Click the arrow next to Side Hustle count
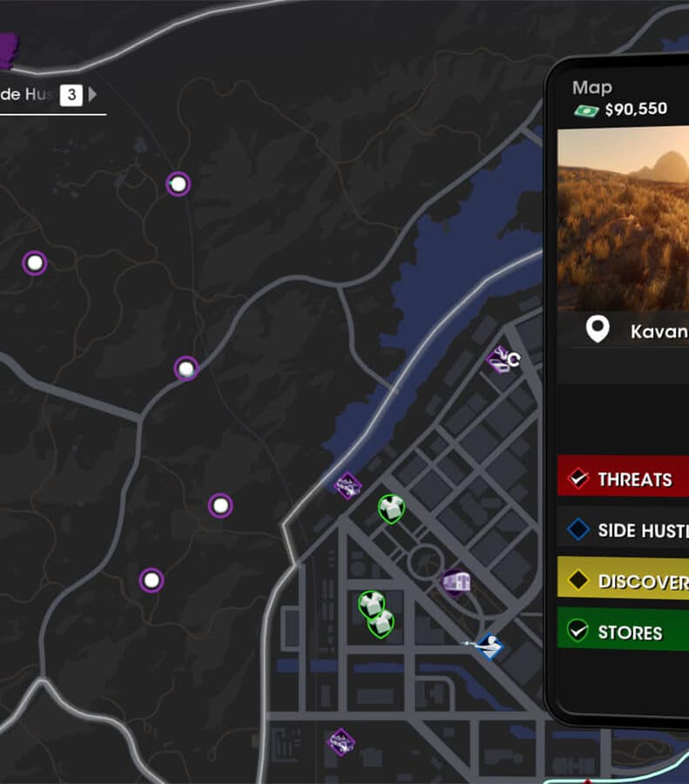689x784 pixels. [92, 94]
